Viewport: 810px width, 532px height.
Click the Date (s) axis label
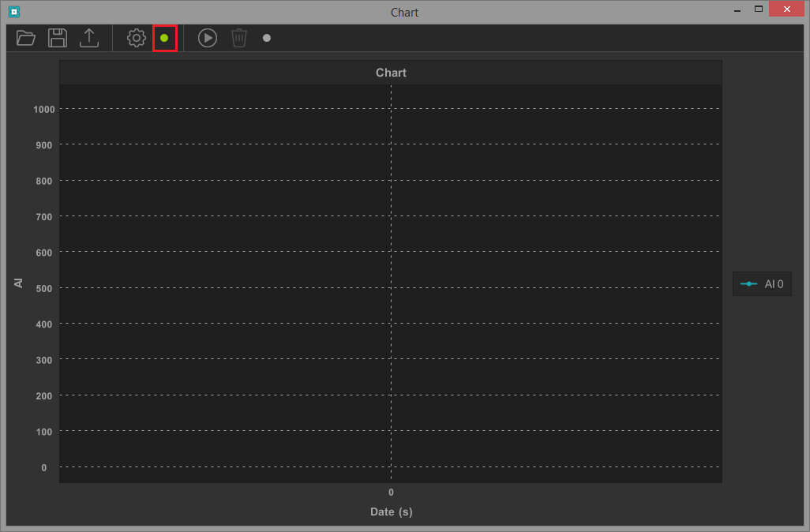coord(391,511)
